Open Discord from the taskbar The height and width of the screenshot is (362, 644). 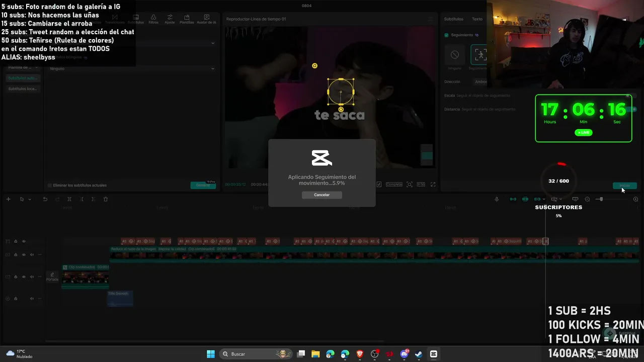point(404,354)
